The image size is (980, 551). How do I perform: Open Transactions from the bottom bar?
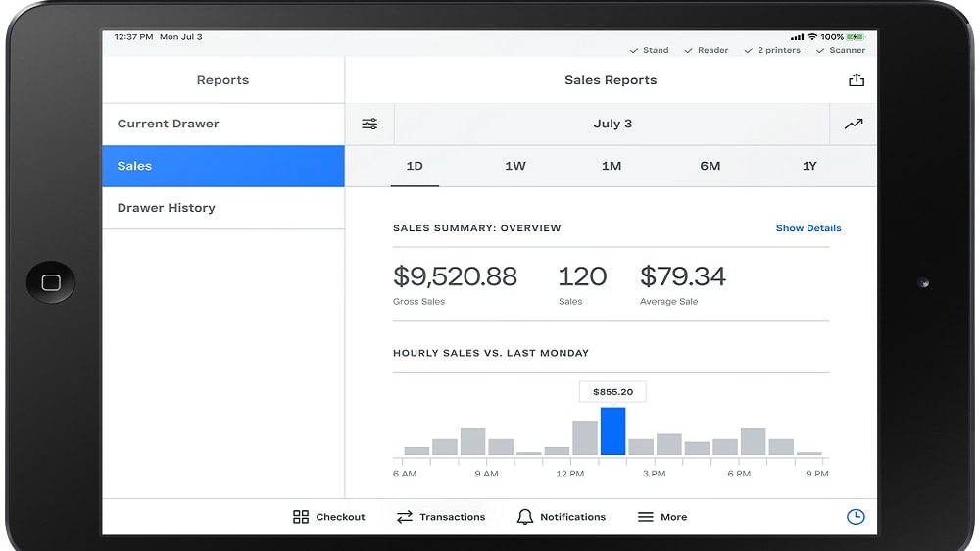point(441,517)
